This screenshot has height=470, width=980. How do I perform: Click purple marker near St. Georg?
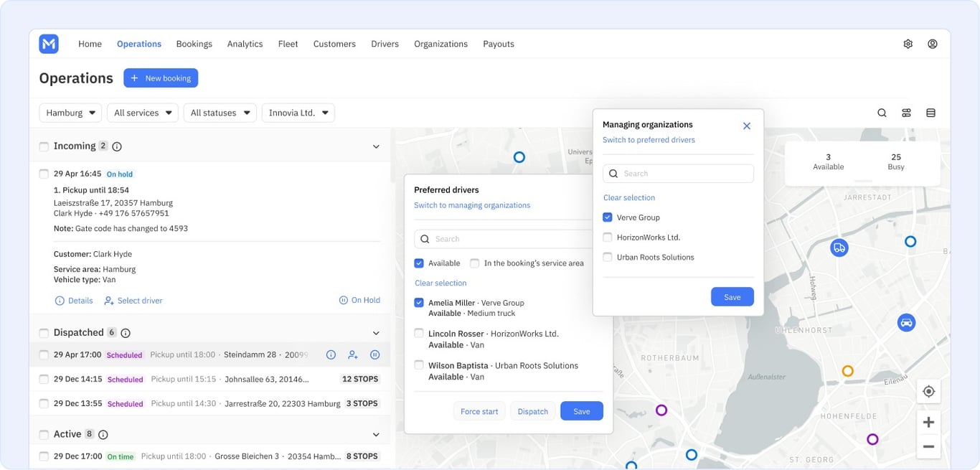point(872,439)
